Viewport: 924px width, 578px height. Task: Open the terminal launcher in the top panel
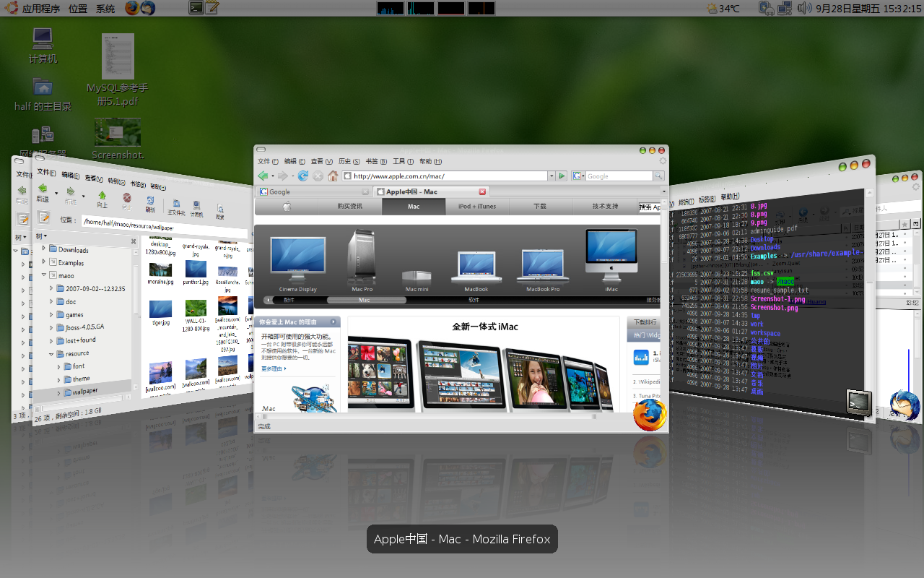coord(196,8)
